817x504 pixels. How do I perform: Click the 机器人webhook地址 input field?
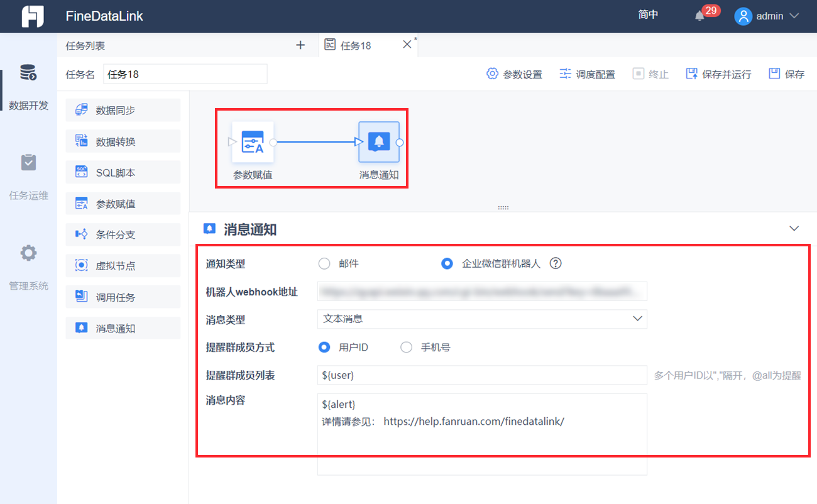[x=482, y=292]
